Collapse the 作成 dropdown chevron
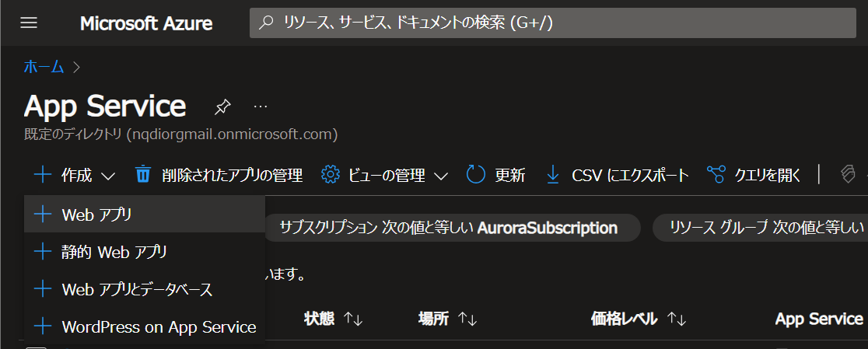 pos(109,176)
